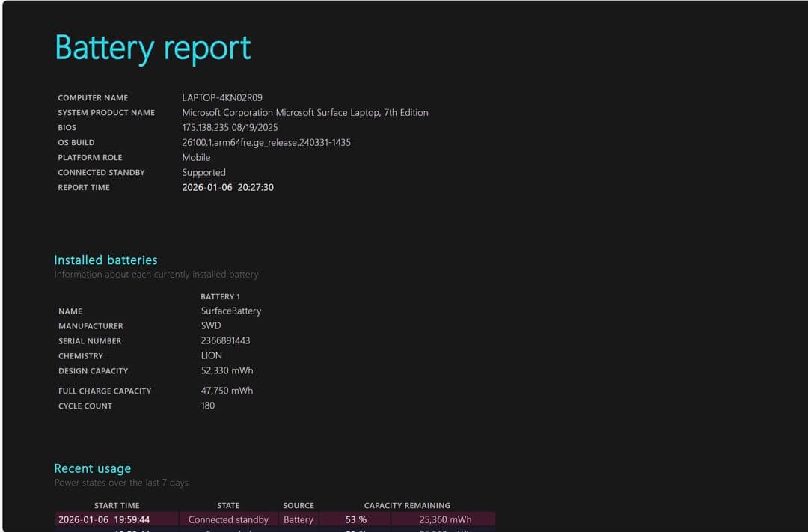The image size is (808, 532).
Task: Click the Microsoft Surface Laptop product name
Action: click(x=306, y=112)
